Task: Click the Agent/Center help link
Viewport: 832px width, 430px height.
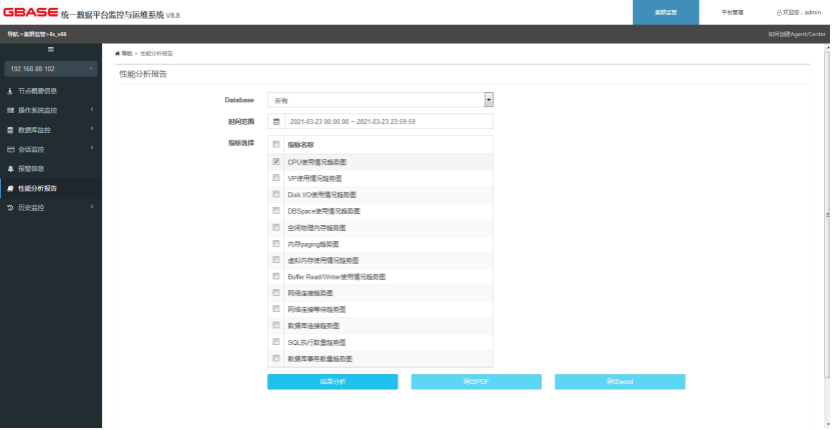Action: pyautogui.click(x=797, y=35)
